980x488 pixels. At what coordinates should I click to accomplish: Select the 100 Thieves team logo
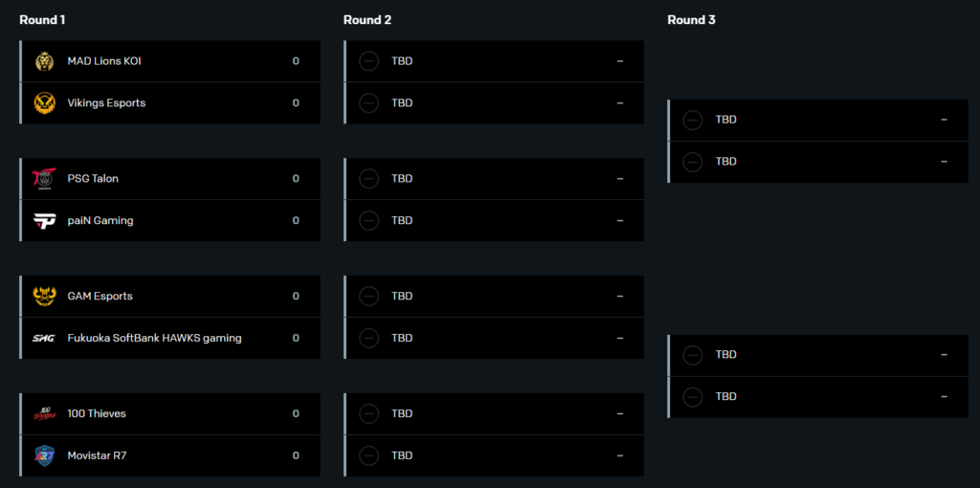click(x=44, y=413)
